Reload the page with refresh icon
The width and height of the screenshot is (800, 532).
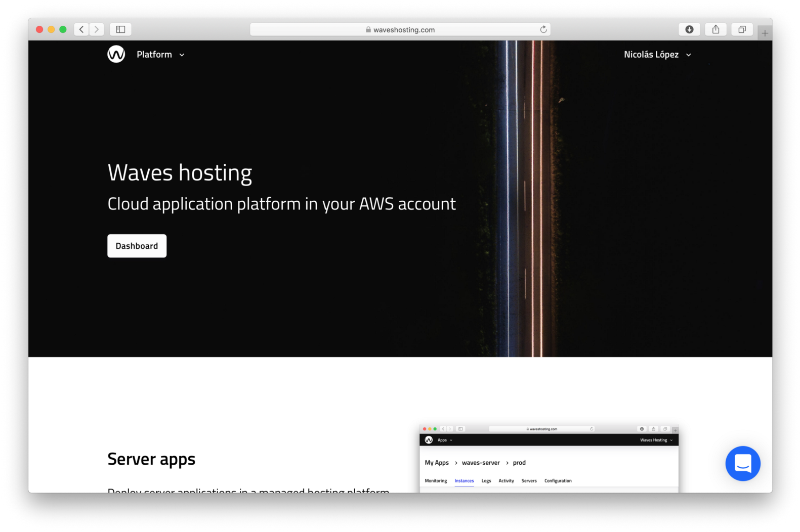(543, 29)
